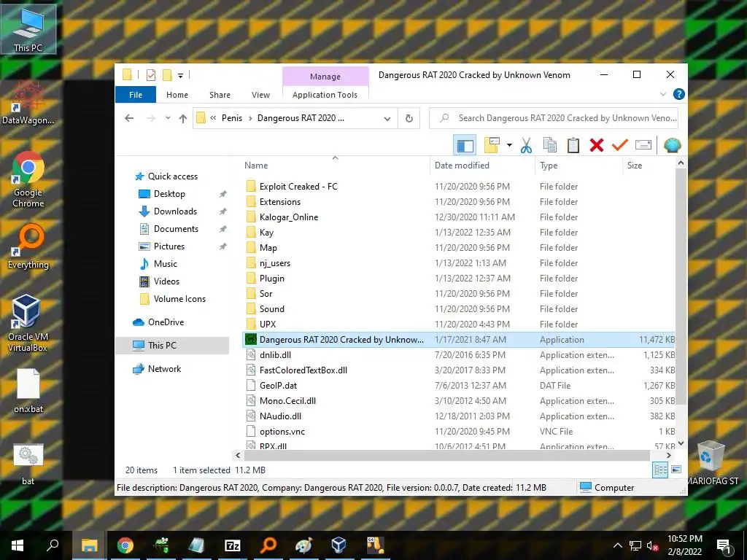Image resolution: width=747 pixels, height=560 pixels.
Task: Open recent locations dropdown arrow
Action: (x=168, y=118)
